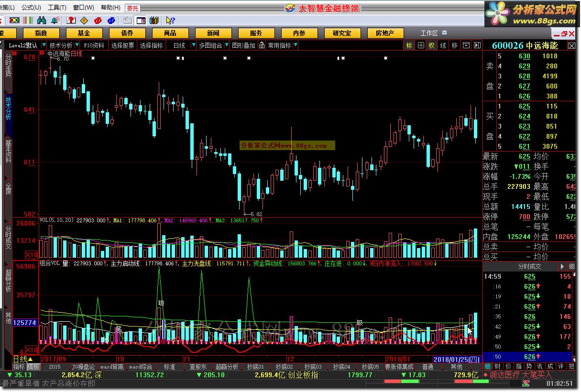This screenshot has height=392, width=581.
Task: Select the 财 tab in quote panel
Action: 497,367
